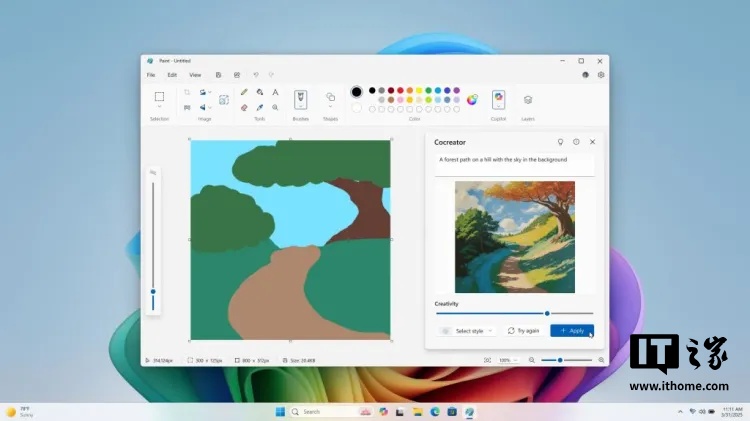Click the Apply button in Cocreator
The image size is (750, 421).
click(x=572, y=330)
